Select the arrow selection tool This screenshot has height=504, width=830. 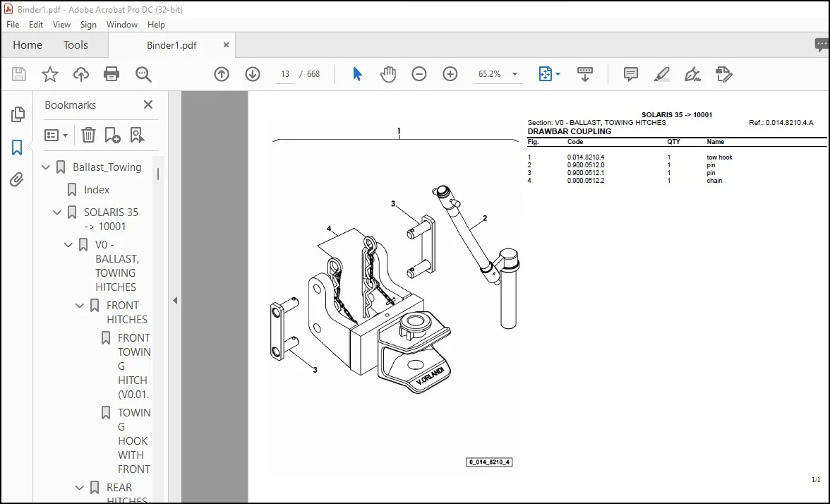(357, 74)
